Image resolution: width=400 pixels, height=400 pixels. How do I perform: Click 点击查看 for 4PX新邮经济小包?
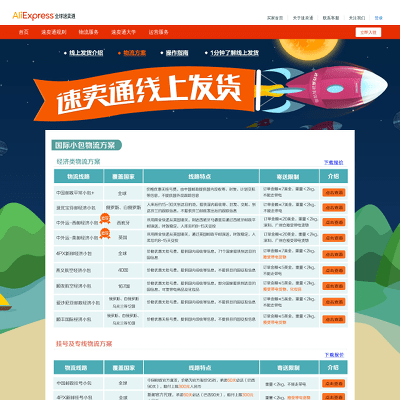334,254
